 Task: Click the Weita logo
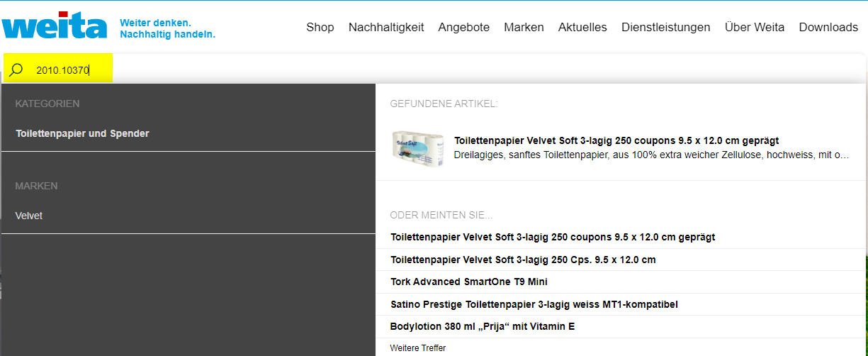coord(55,26)
